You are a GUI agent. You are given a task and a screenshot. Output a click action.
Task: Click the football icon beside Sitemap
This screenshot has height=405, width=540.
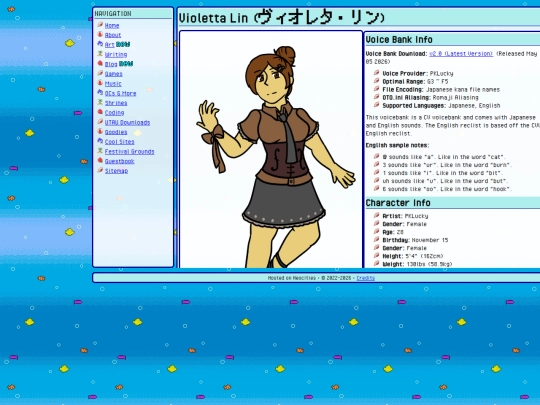tap(100, 170)
